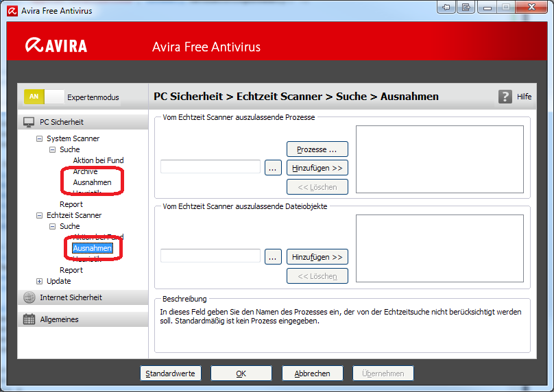Open the Hilfe question mark icon
The height and width of the screenshot is (392, 554).
click(505, 97)
